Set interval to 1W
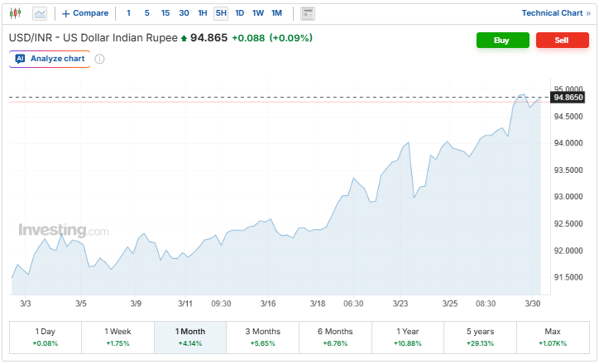 [x=258, y=13]
